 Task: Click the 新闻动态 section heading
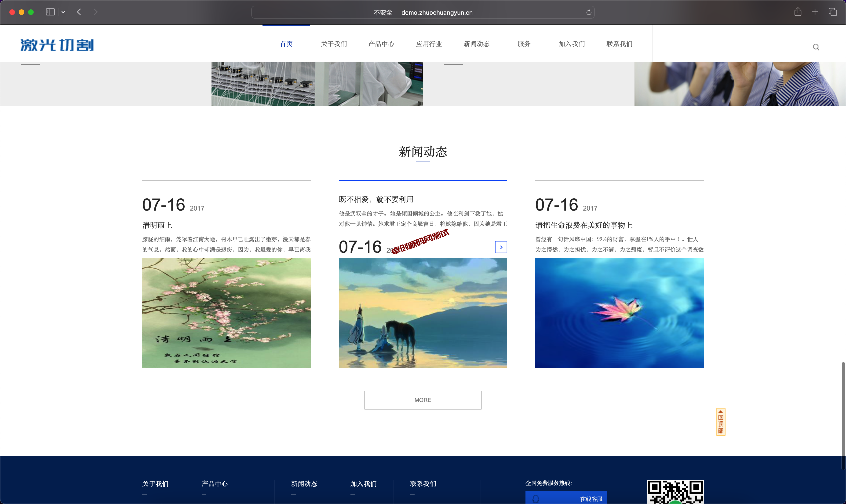pyautogui.click(x=423, y=151)
